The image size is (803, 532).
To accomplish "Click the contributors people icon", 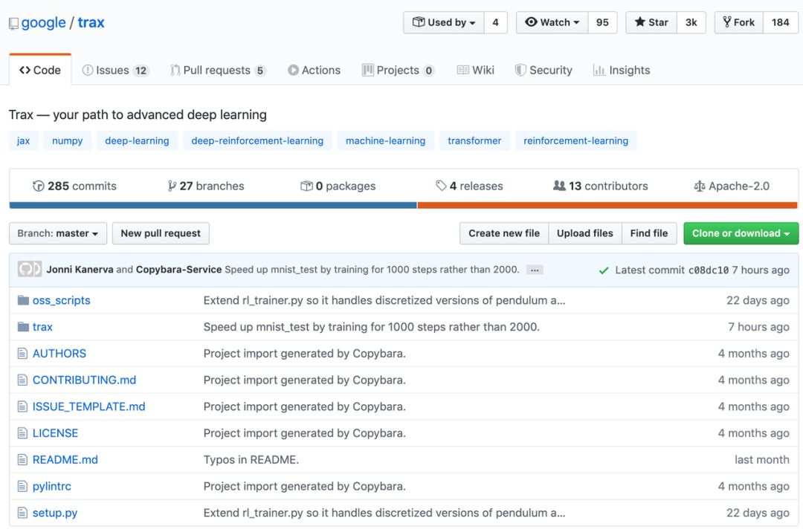I will coord(559,186).
